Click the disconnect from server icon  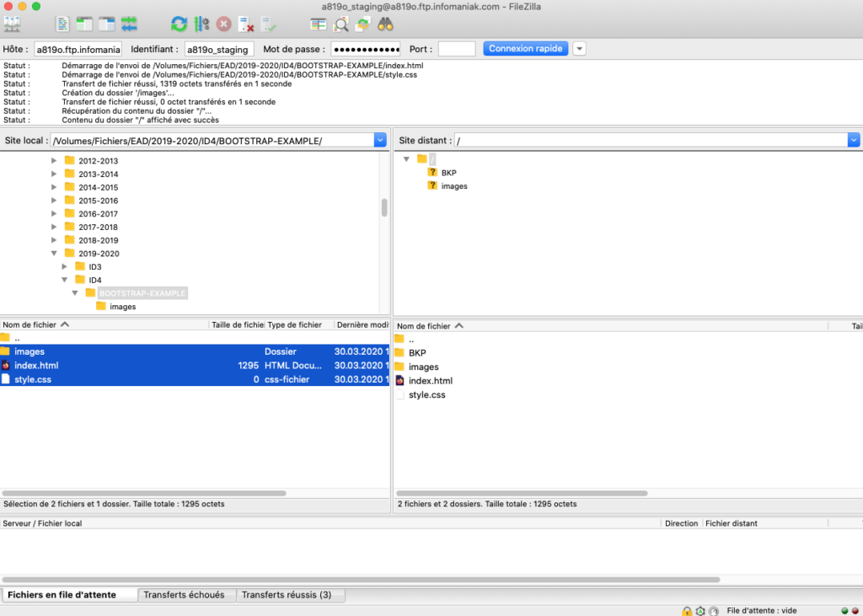coord(245,24)
